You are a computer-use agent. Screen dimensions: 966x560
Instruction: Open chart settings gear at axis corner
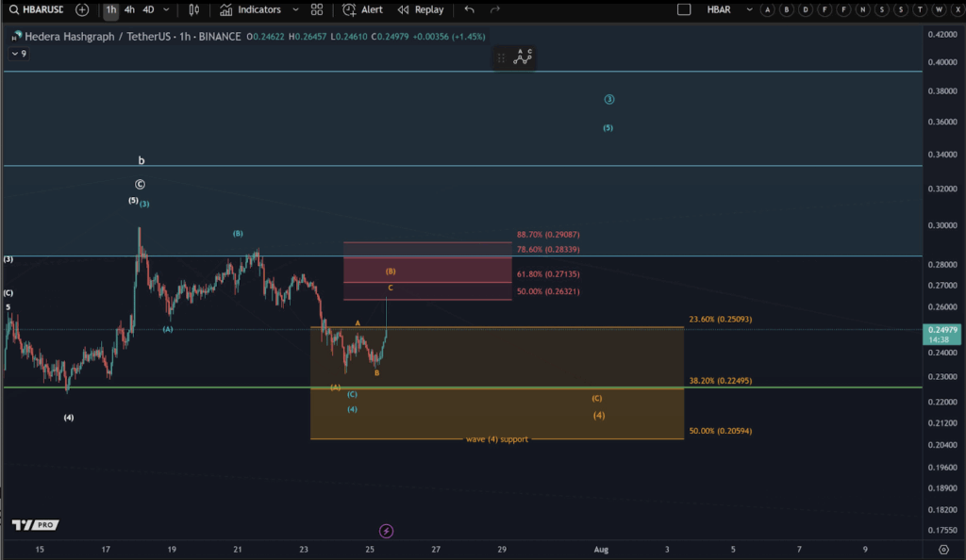(943, 550)
